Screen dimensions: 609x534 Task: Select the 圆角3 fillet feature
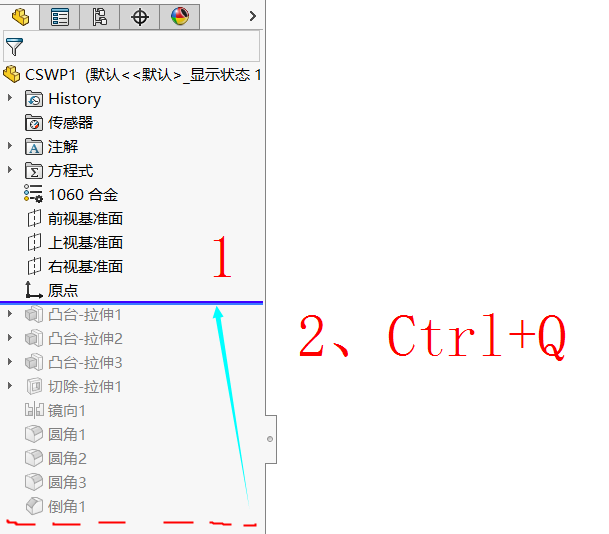coord(67,483)
